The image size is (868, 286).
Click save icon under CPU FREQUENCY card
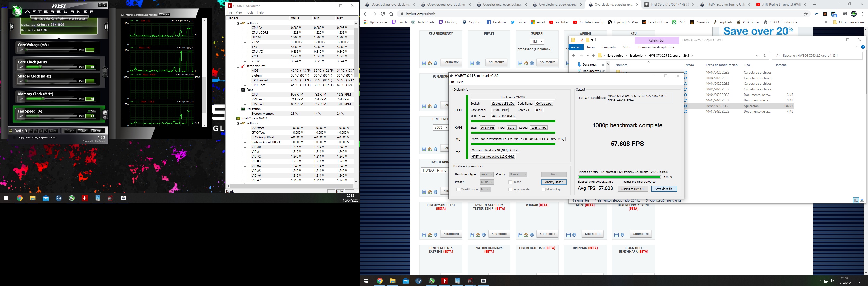[424, 63]
